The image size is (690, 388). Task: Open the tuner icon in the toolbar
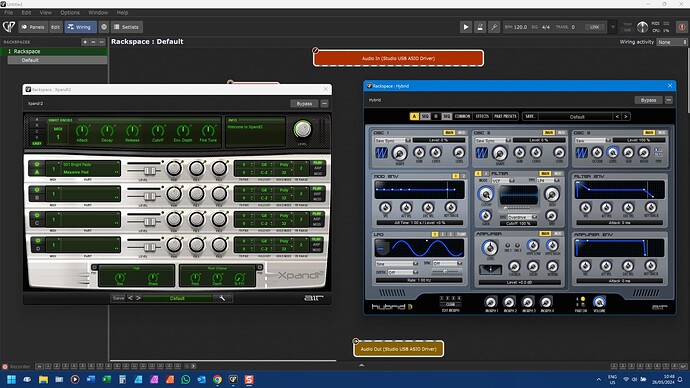coord(494,27)
